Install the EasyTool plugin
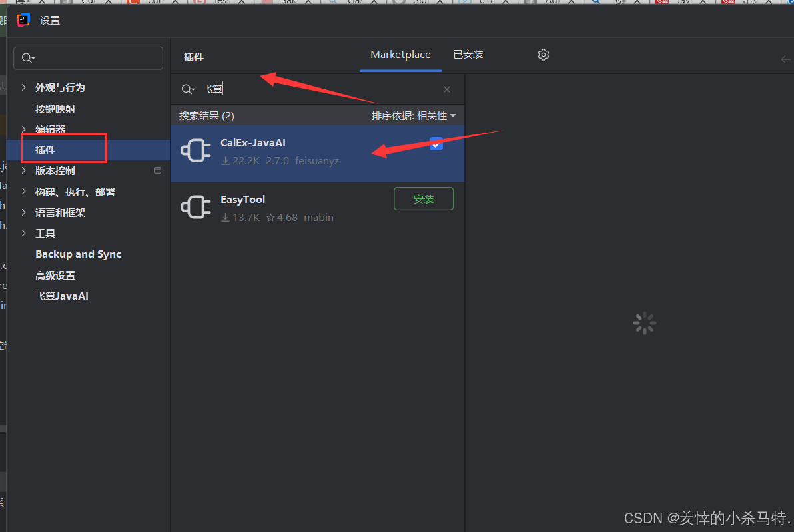This screenshot has width=794, height=532. click(x=424, y=199)
